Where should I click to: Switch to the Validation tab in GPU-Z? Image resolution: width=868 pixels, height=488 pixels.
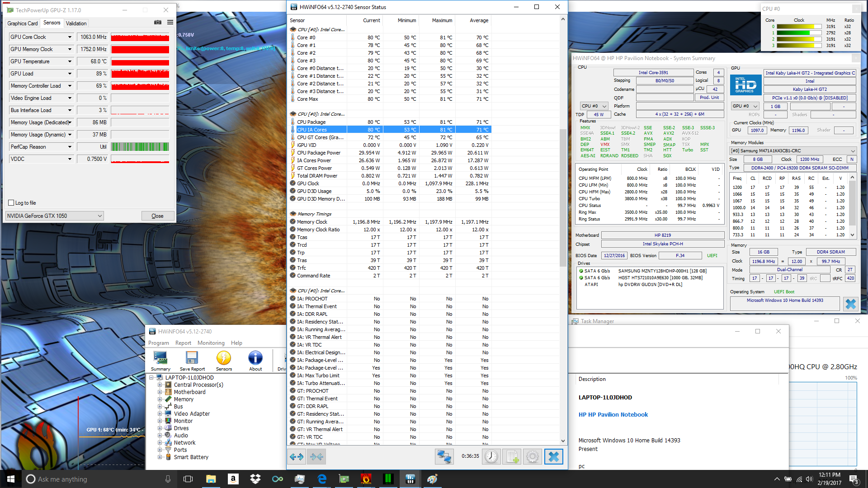76,23
